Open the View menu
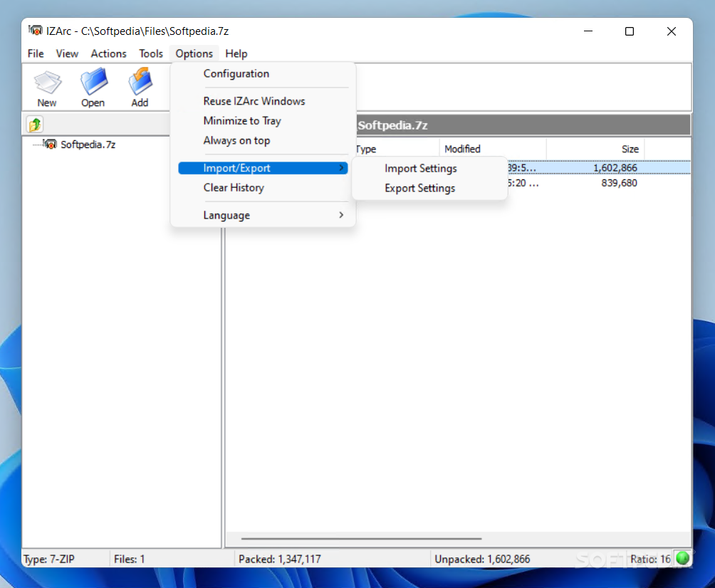715x588 pixels. 67,53
